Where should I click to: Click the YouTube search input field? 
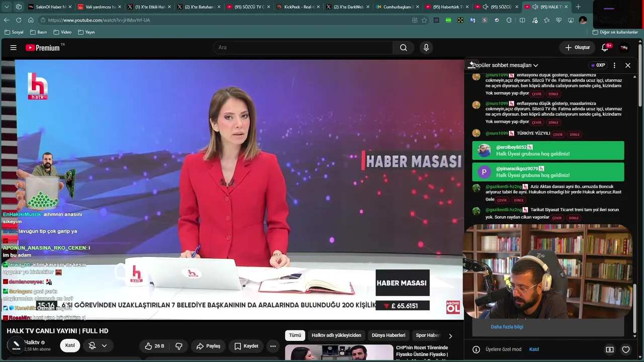303,48
